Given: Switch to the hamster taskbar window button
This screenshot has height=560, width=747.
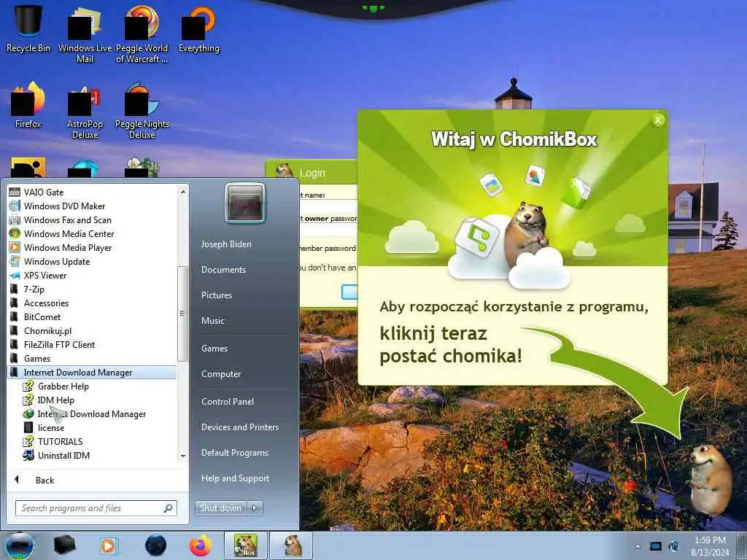Looking at the screenshot, I should (x=292, y=545).
